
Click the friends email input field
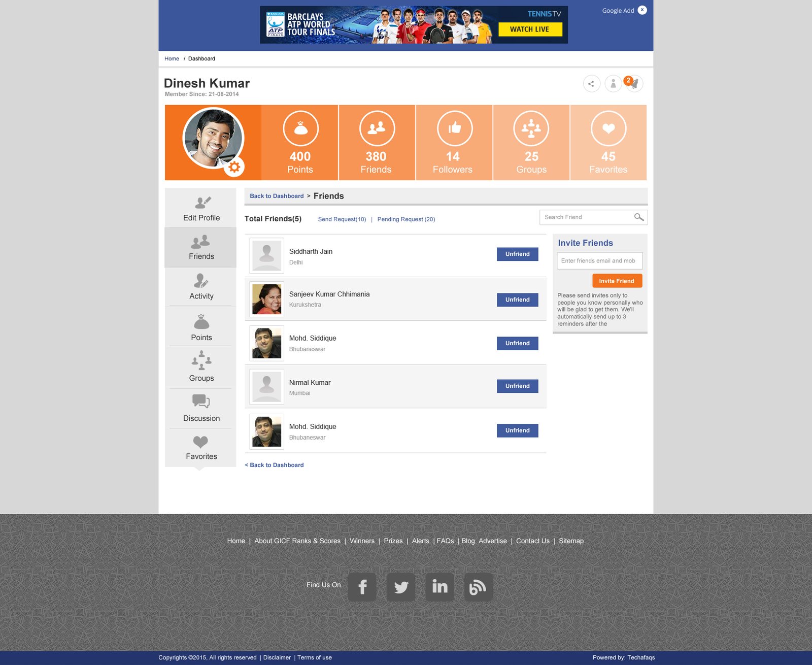[599, 261]
